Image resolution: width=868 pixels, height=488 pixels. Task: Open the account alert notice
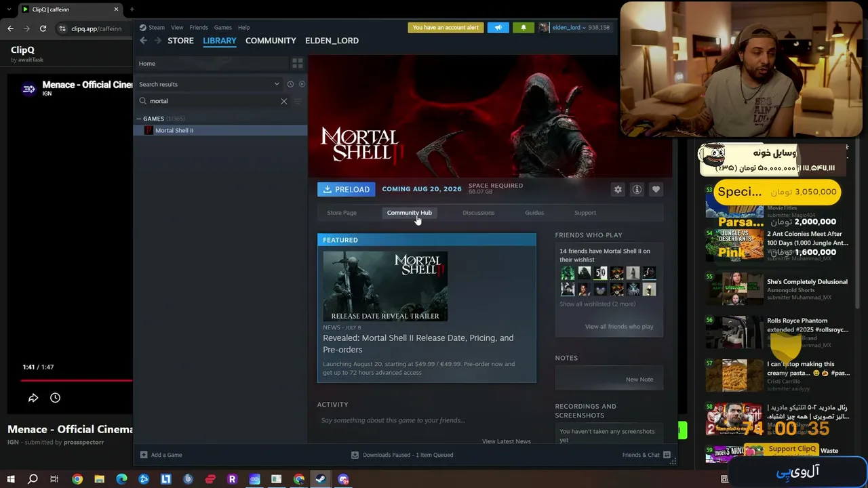(x=446, y=28)
